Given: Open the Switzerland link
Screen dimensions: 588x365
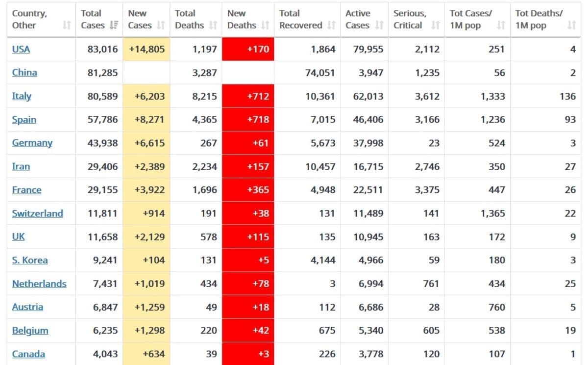Looking at the screenshot, I should click(37, 213).
